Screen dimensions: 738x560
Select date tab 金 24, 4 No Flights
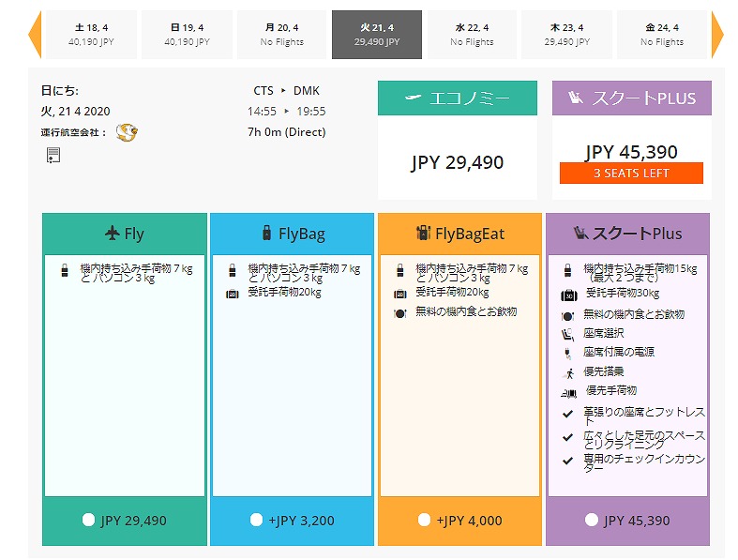662,35
